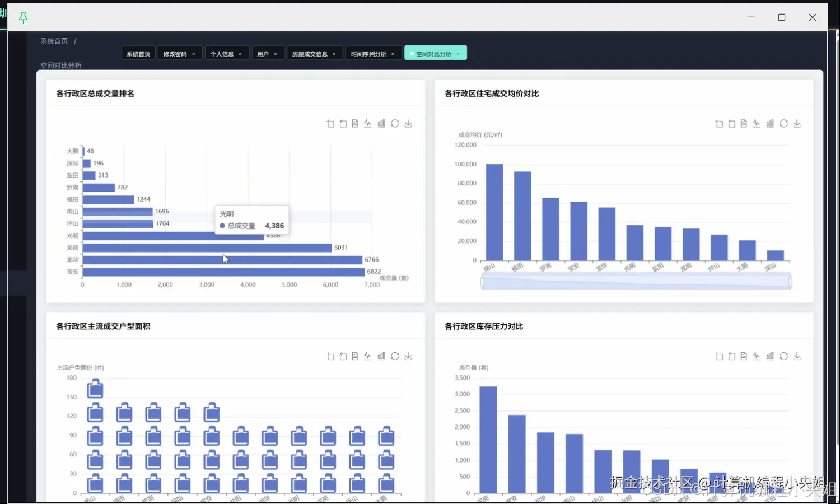Restore the 各行政区住宅成交均价对比 chart
Screen dimensions: 840x504
pyautogui.click(x=783, y=124)
